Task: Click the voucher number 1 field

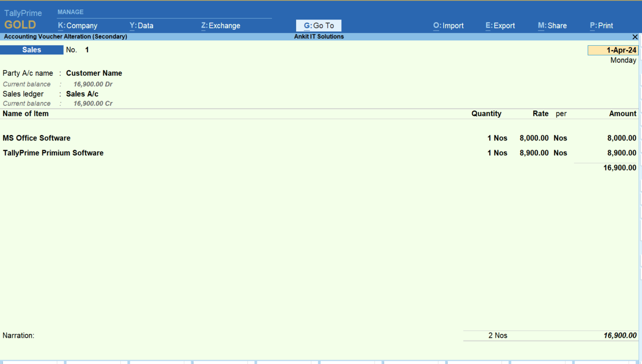Action: click(x=87, y=50)
